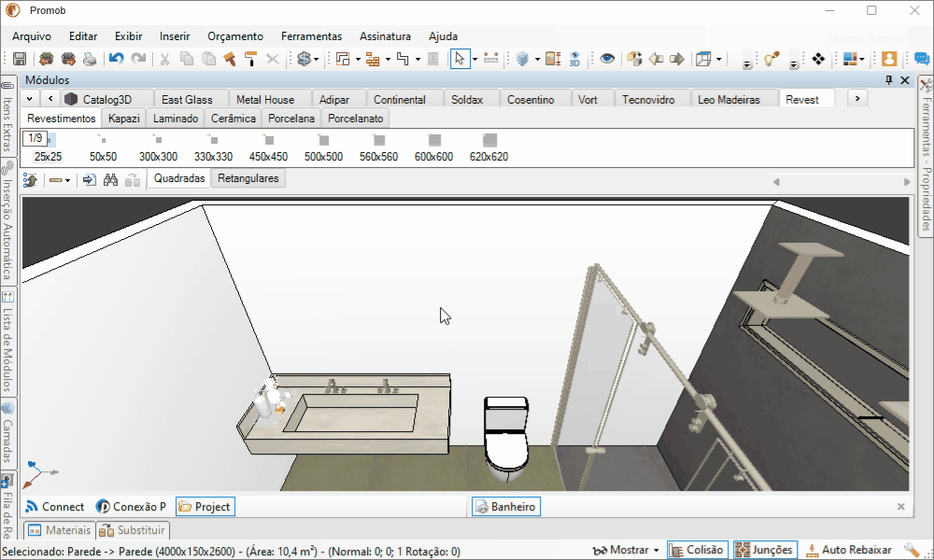934x560 pixels.
Task: Toggle Auto Rebaixar in status bar
Action: pyautogui.click(x=849, y=550)
